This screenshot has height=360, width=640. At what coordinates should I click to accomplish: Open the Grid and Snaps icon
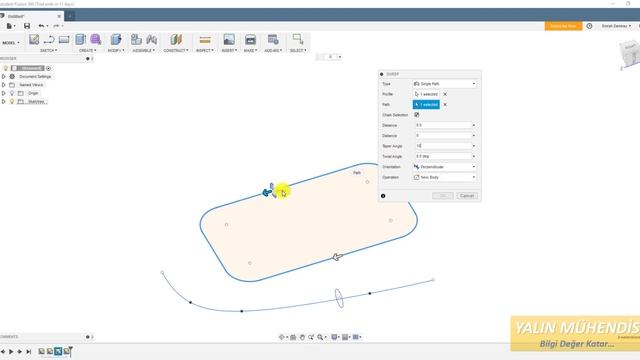coord(345,337)
